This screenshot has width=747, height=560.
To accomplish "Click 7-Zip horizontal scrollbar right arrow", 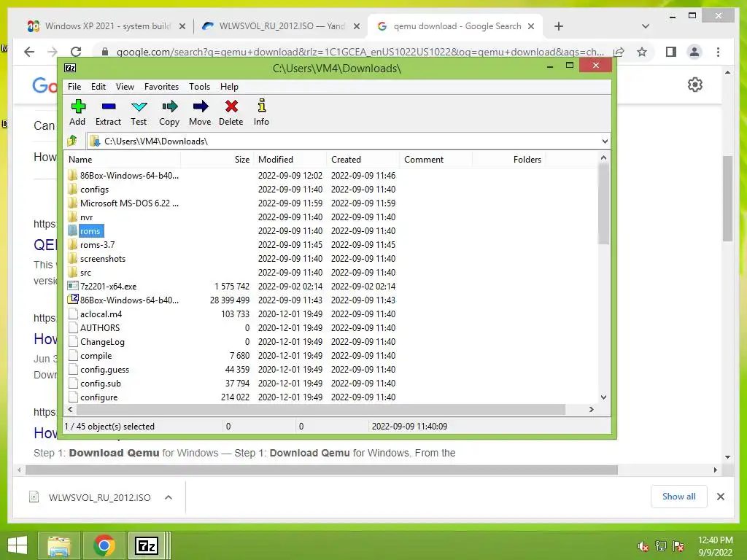I will (591, 410).
